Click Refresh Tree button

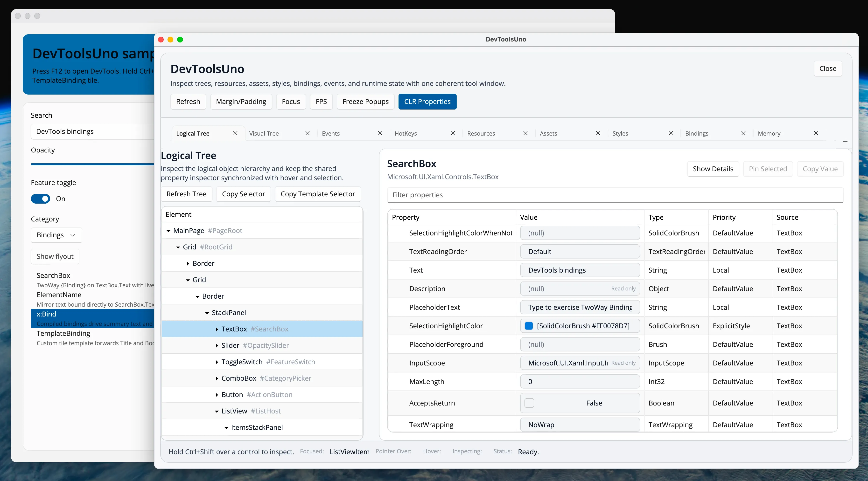(186, 194)
